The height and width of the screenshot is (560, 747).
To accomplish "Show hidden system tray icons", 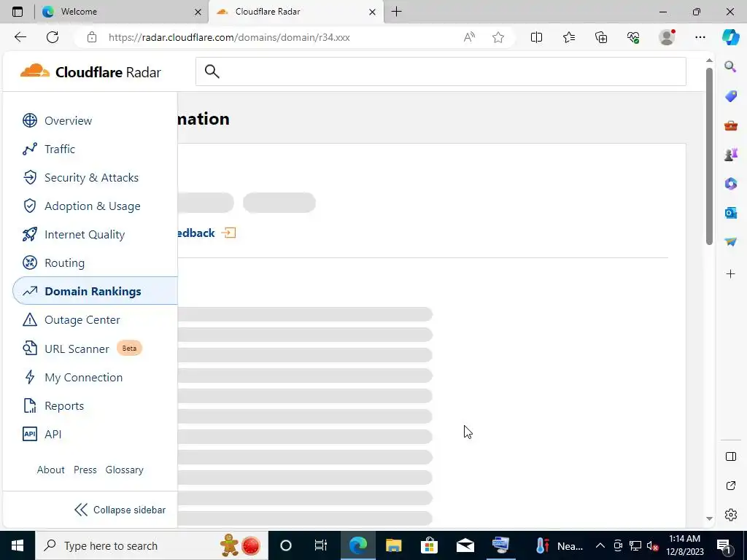I will click(x=600, y=545).
